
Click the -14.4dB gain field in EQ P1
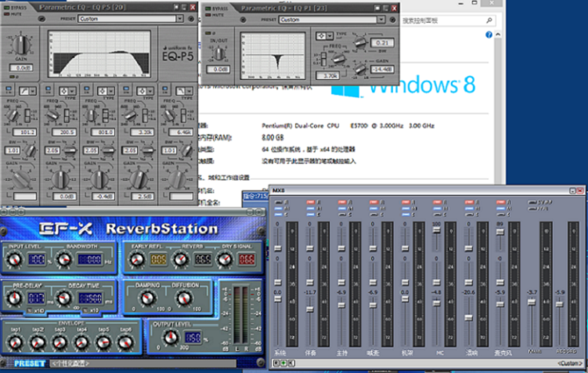(382, 70)
